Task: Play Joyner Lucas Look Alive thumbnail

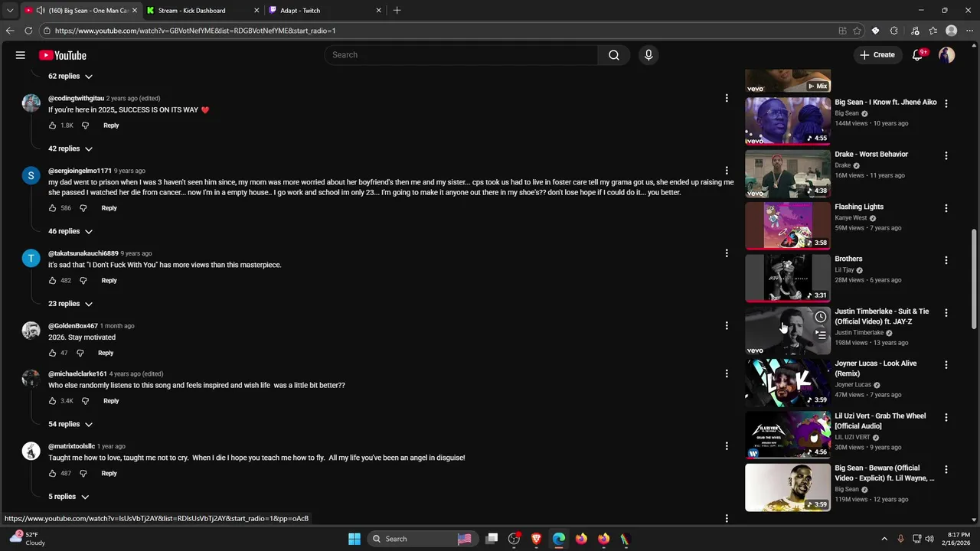Action: [788, 383]
